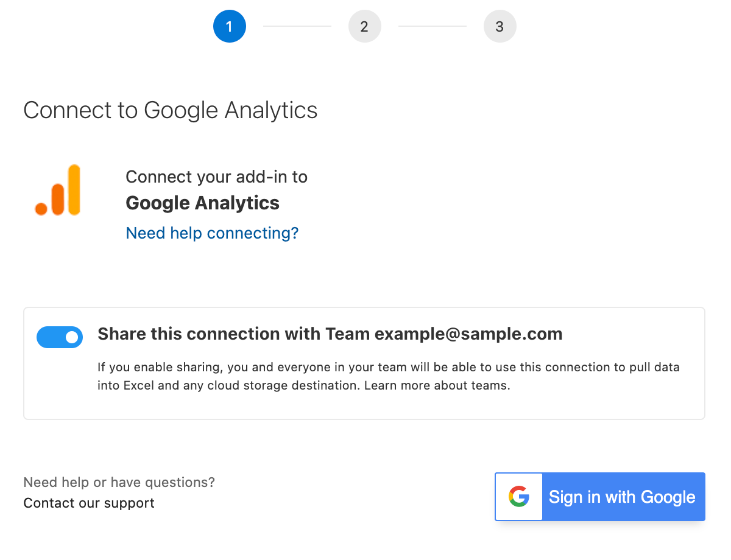This screenshot has width=731, height=560.
Task: Disable the share connection with Team toggle
Action: (60, 337)
